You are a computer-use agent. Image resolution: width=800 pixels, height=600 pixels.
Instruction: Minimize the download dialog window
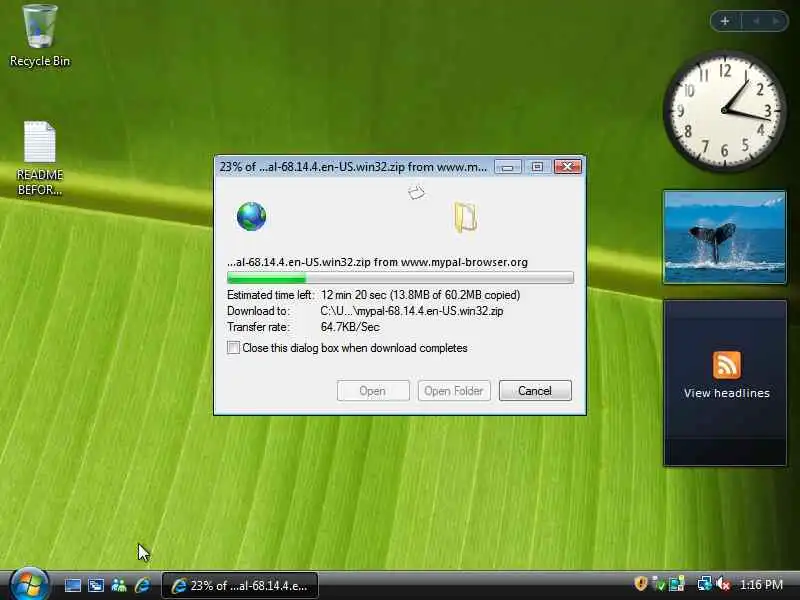pyautogui.click(x=508, y=167)
